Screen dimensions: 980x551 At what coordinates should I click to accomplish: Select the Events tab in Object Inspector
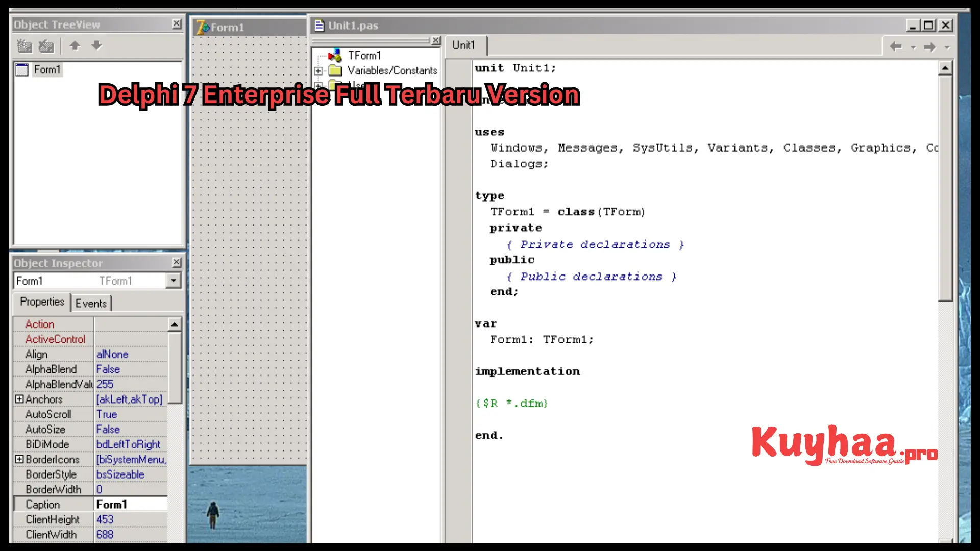(x=91, y=303)
